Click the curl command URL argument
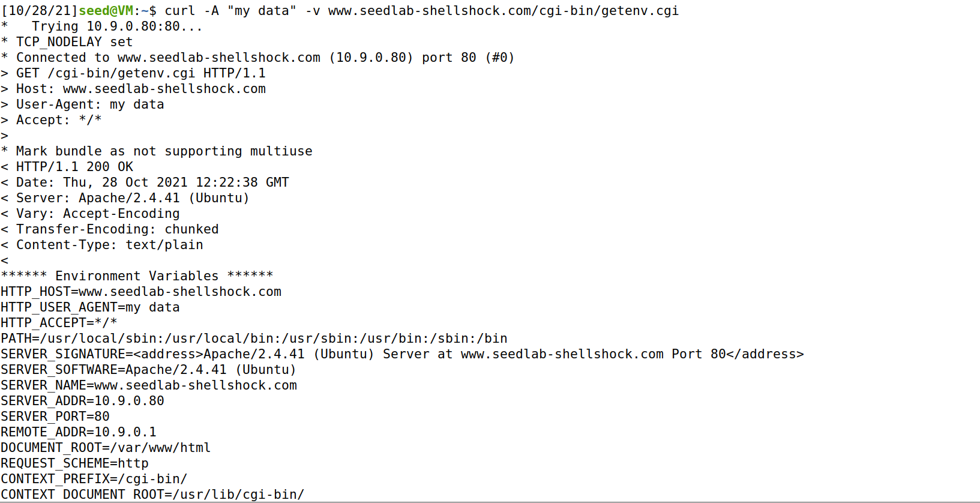 [504, 11]
